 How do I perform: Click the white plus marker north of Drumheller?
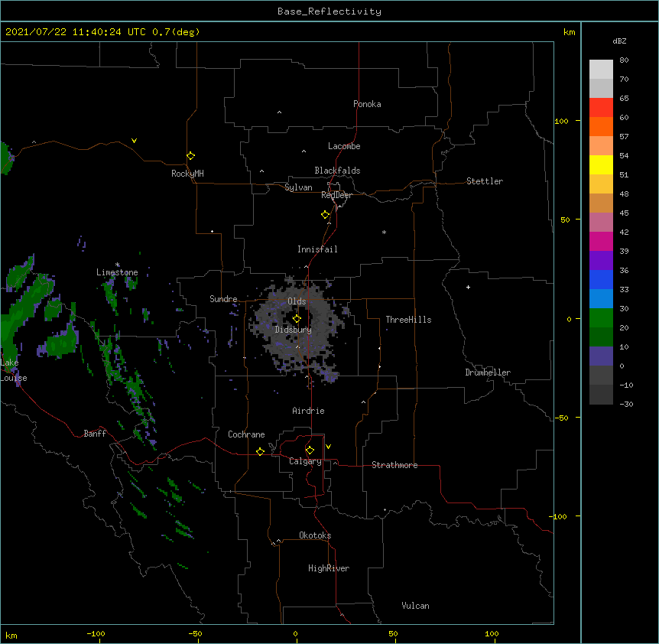(x=468, y=287)
